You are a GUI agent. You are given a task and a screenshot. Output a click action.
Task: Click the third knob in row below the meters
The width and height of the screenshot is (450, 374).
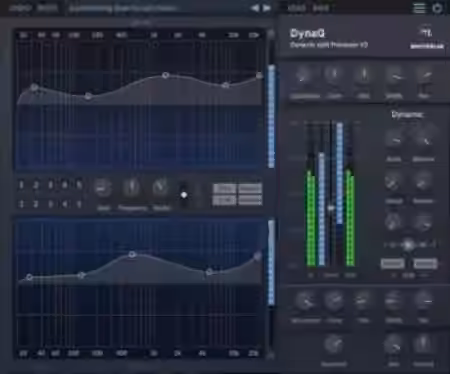(363, 301)
